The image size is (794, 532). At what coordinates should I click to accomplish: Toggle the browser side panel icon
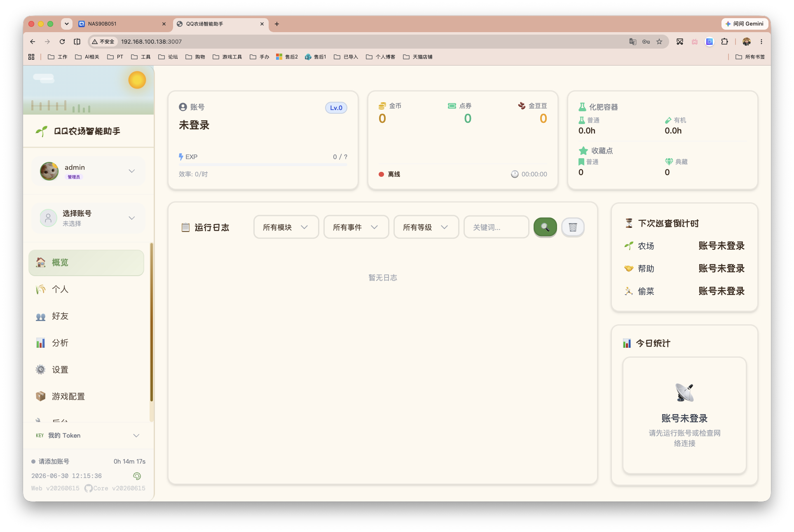click(x=77, y=42)
